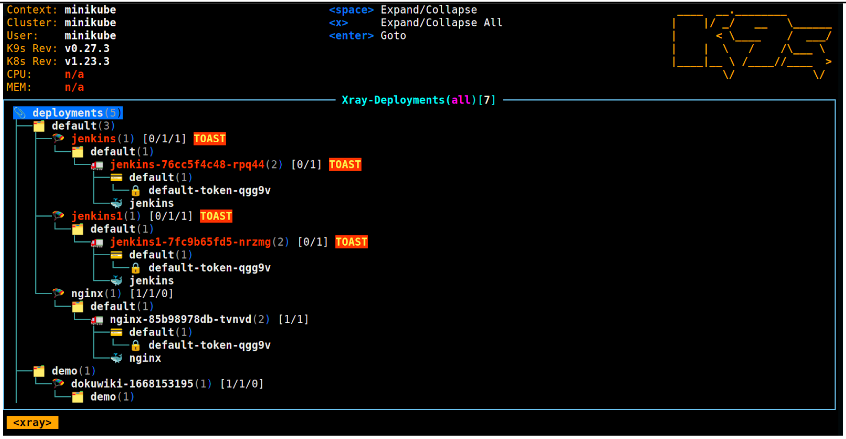Click the pod icon beside jenkins1-7fc9b65fd5-nrzmg

click(97, 242)
